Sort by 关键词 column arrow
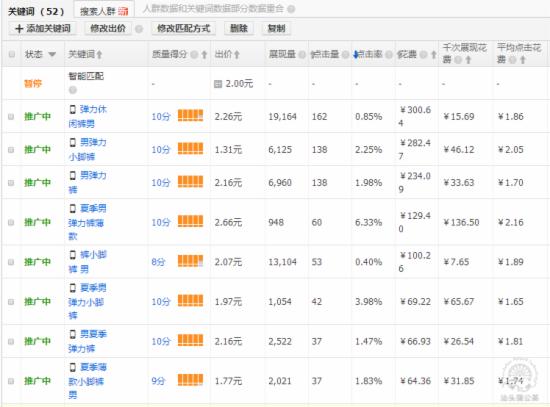Viewport: 550px width, 407px height. pos(99,54)
